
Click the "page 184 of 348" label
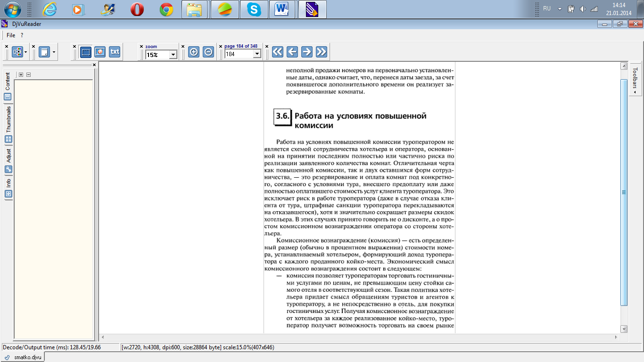241,46
